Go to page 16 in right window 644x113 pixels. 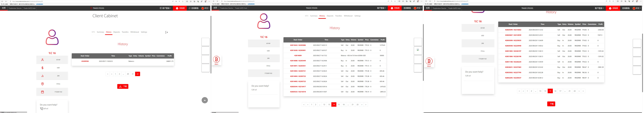coord(555,91)
